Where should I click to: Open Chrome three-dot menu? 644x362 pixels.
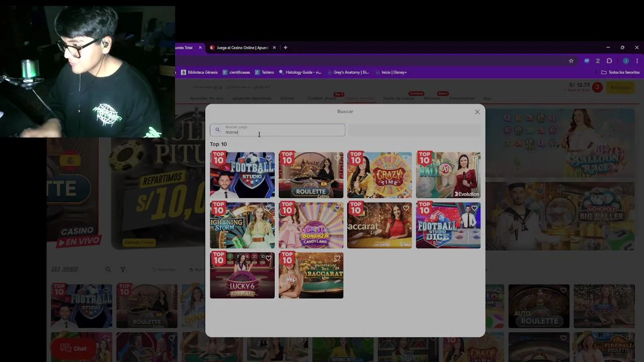click(x=637, y=61)
